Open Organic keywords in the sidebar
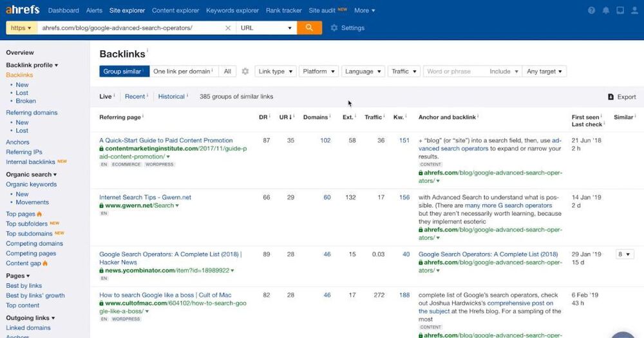 pos(31,184)
